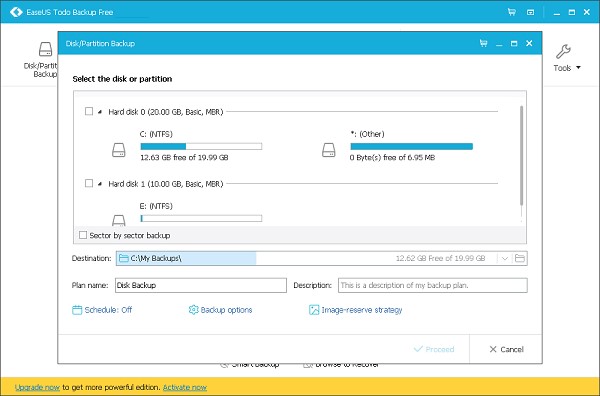Browse for destination folder icon
Image resolution: width=600 pixels, height=396 pixels.
[x=520, y=258]
